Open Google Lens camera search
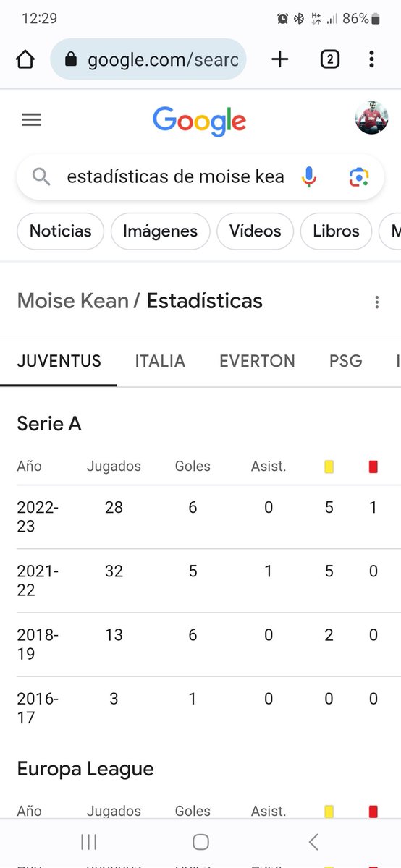The image size is (401, 868). click(x=359, y=176)
